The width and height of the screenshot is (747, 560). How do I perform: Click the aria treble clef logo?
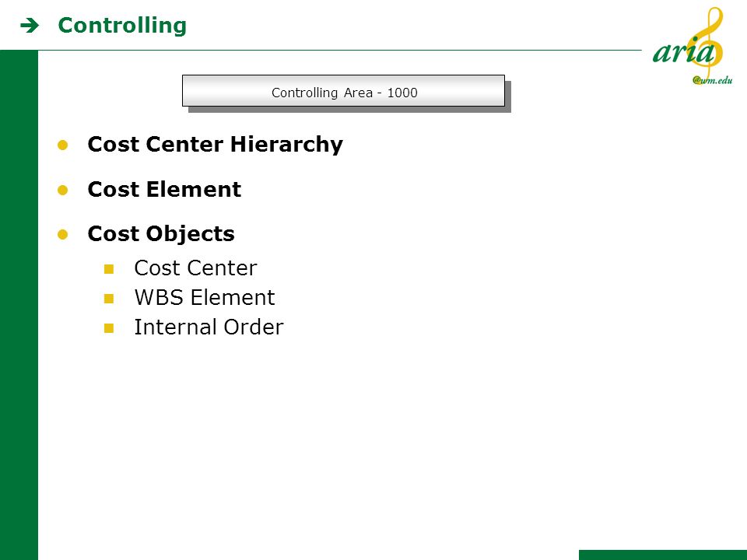(693, 46)
